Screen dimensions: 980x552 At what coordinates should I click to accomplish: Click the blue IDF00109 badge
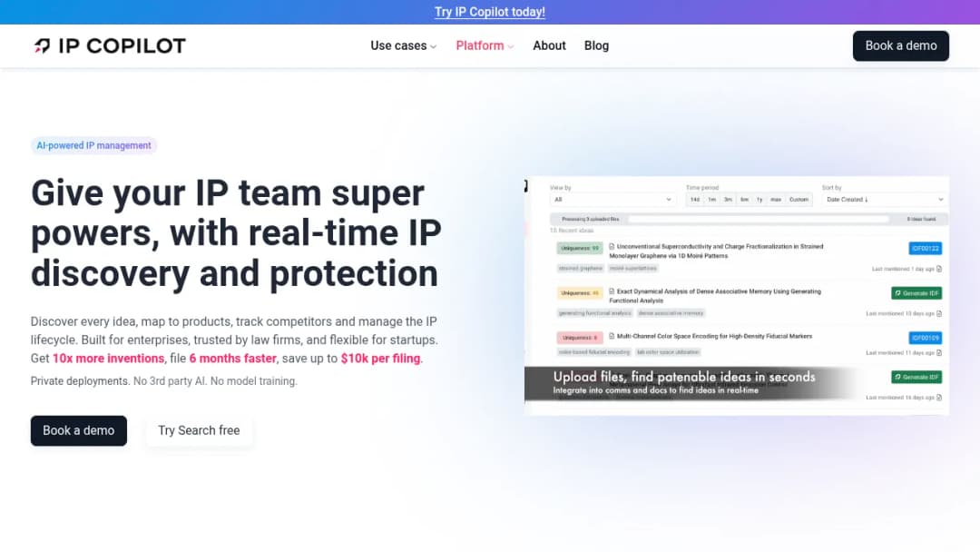[x=925, y=338]
